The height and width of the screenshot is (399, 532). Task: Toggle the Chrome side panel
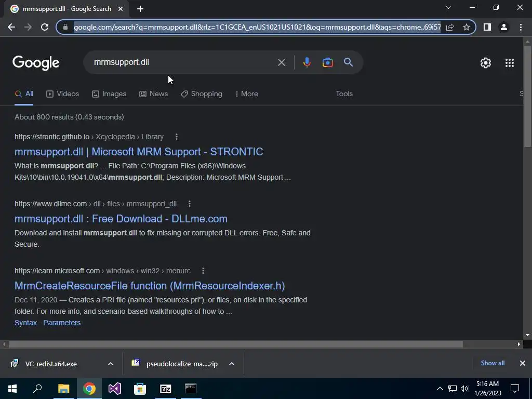[x=487, y=27]
